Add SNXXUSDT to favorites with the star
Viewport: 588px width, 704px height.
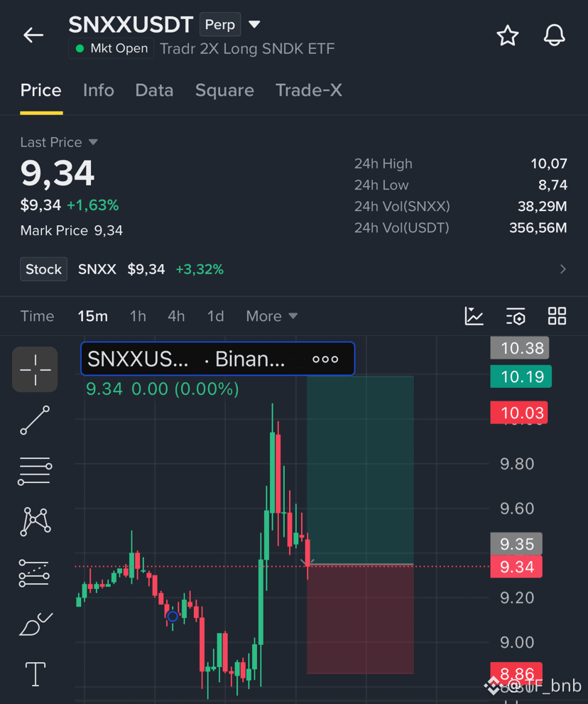[x=508, y=36]
